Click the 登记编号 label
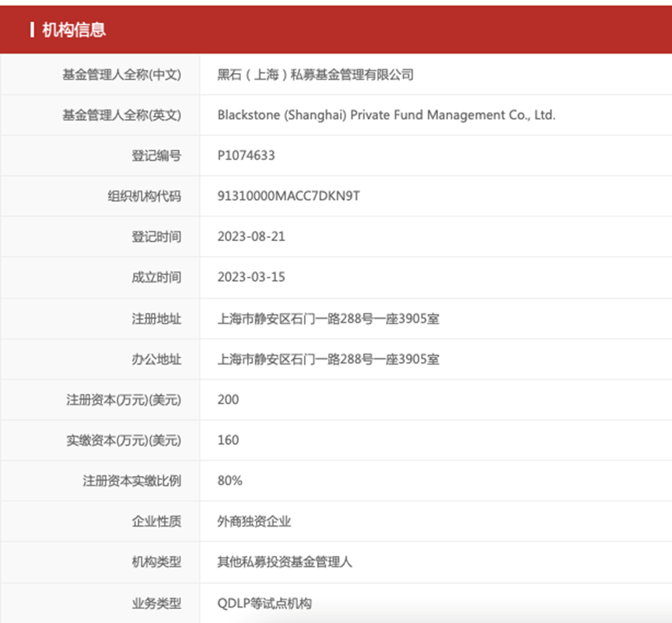The width and height of the screenshot is (672, 623). (x=156, y=156)
